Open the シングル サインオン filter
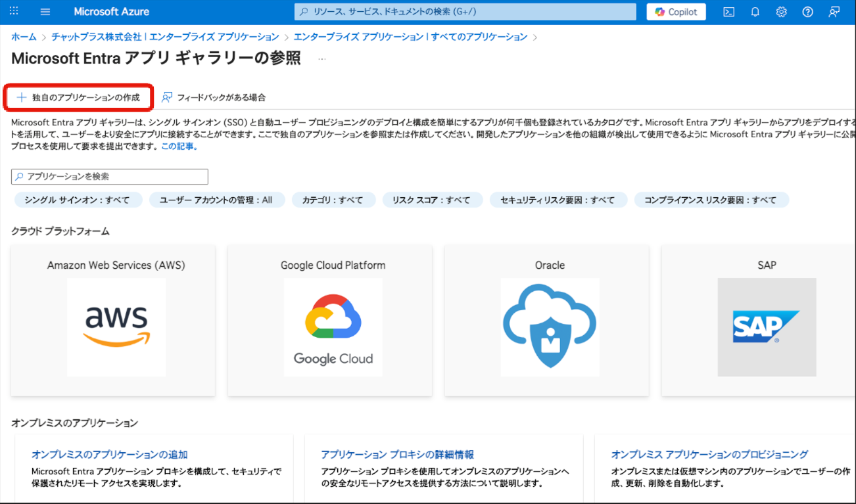This screenshot has width=856, height=504. tap(77, 200)
